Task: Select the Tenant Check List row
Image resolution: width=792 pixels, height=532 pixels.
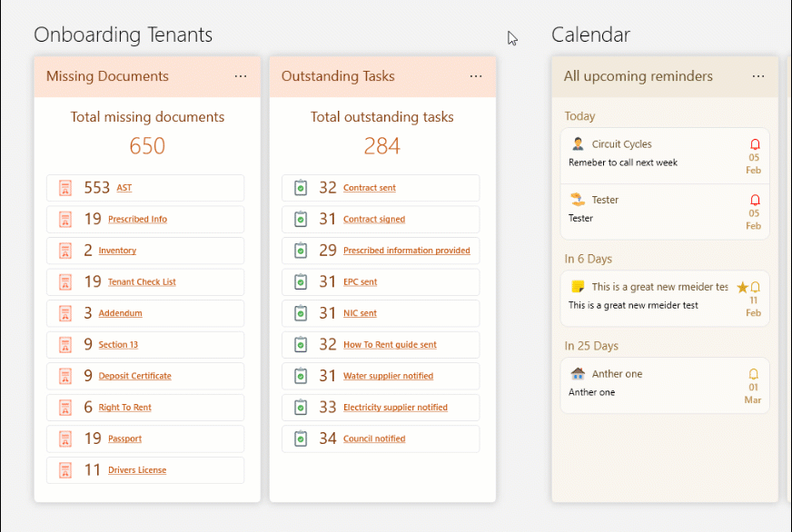Action: (x=145, y=281)
